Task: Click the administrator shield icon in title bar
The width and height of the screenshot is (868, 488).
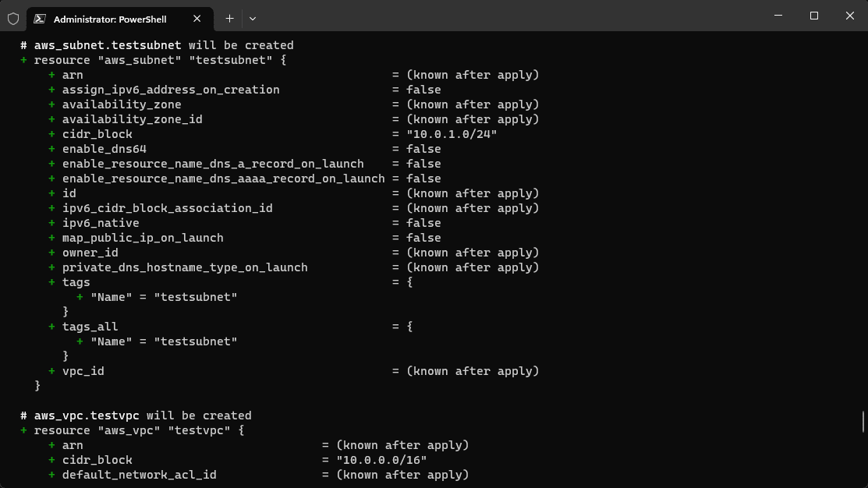Action: tap(13, 18)
